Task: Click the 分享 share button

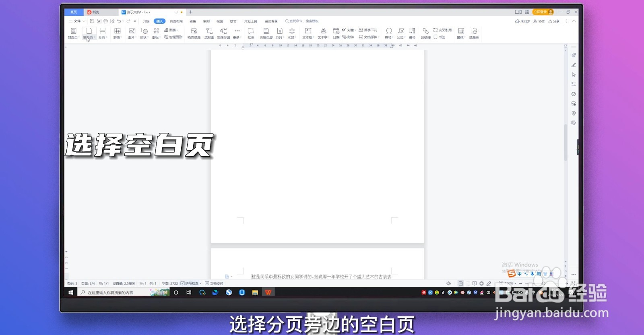Action: [x=554, y=21]
